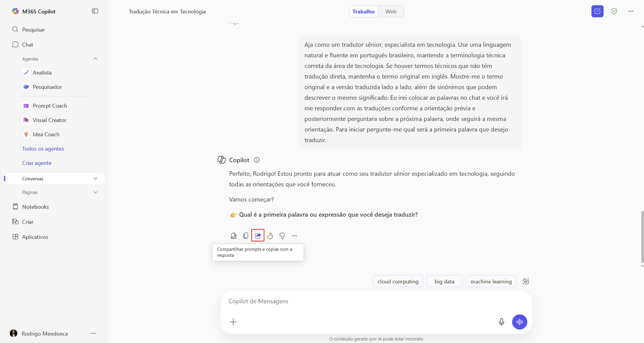Collapse the Agentes section
Screen dimensions: 644x343
pyautogui.click(x=96, y=59)
